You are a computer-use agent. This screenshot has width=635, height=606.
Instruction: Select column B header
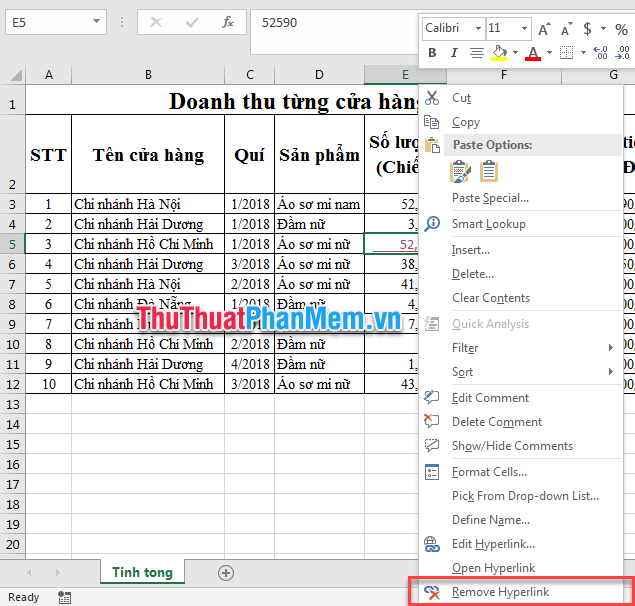[148, 75]
